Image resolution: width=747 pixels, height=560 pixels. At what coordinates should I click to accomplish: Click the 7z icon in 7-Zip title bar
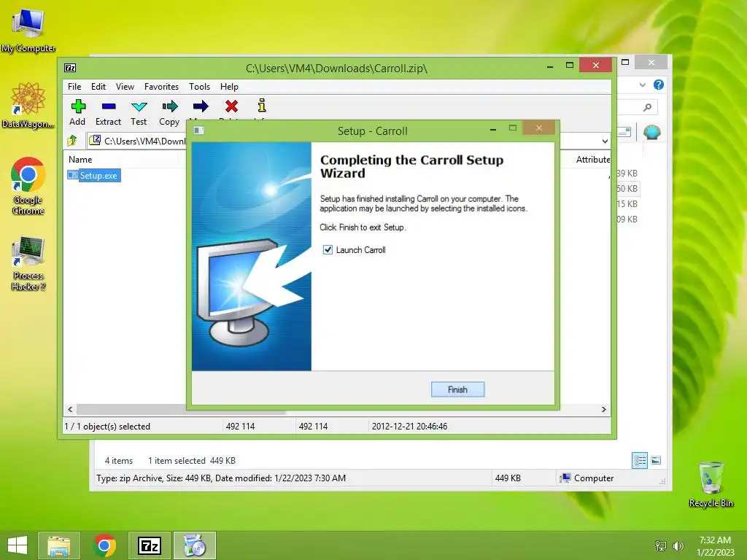(x=70, y=68)
